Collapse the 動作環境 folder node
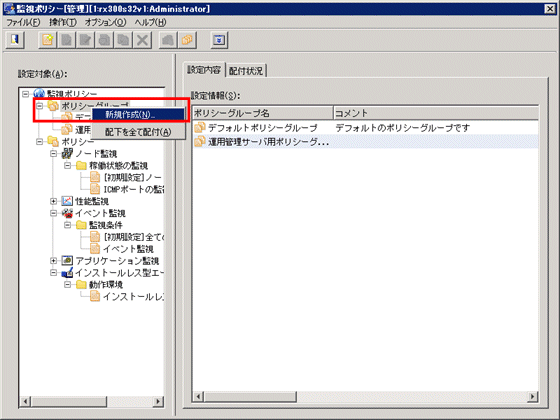 tap(68, 285)
